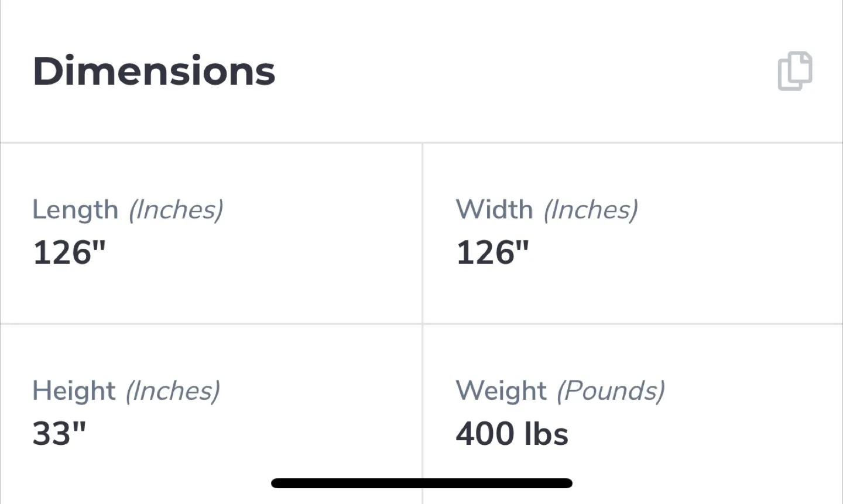
Task: Select the Weight label text
Action: click(x=501, y=391)
